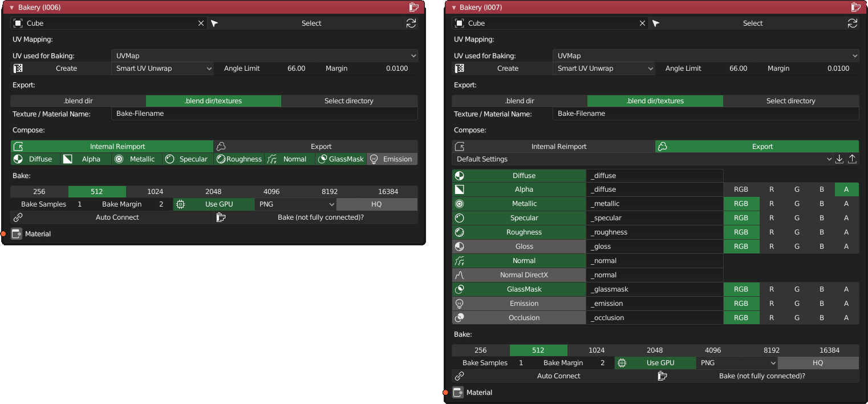The image size is (868, 404).
Task: Click the bake icon beside 'Bake (not fully connected)?' in Bakery (I007)
Action: point(662,376)
